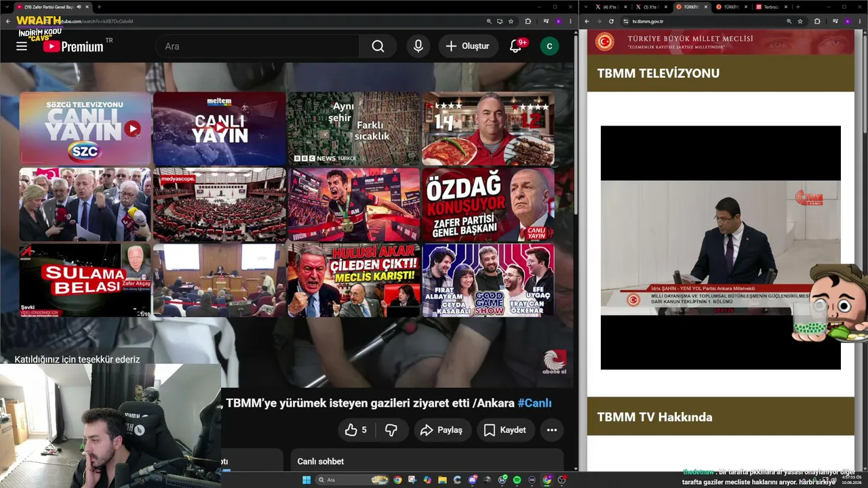Click the abone ol subscribe watermark

(x=554, y=362)
